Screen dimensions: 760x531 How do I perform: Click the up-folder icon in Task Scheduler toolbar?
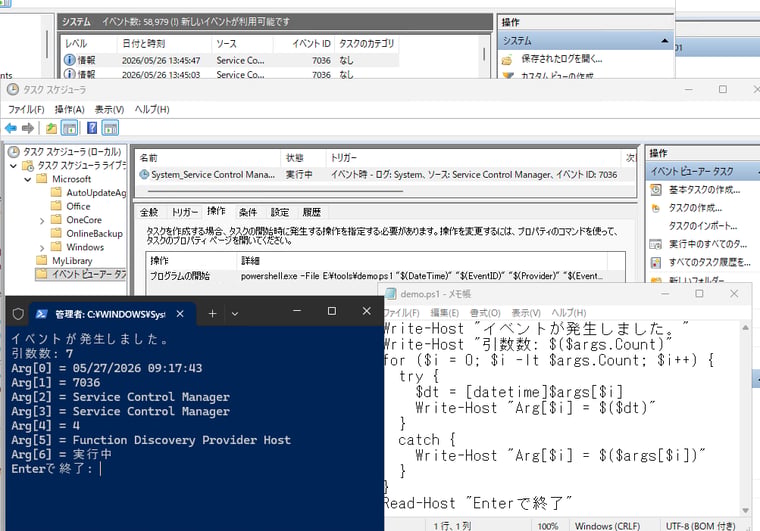tap(51, 128)
